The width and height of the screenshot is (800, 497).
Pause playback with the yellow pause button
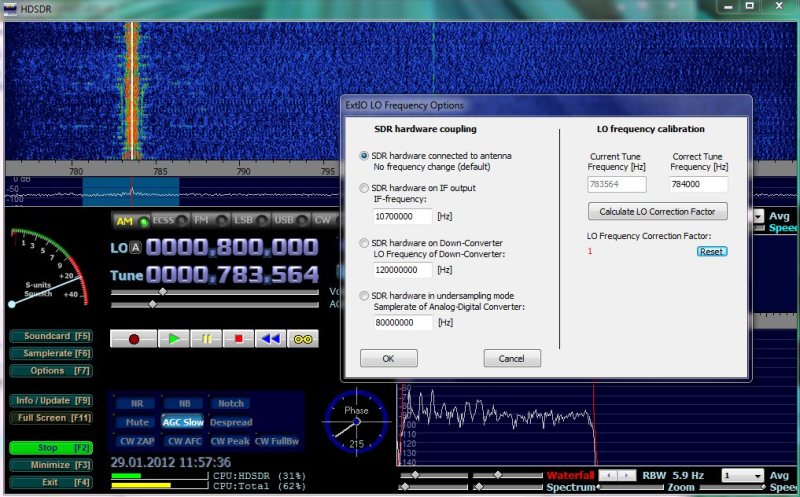point(206,339)
